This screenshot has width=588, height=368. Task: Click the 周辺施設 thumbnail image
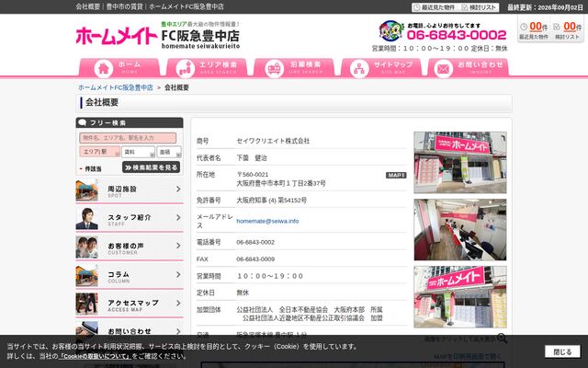[86, 190]
